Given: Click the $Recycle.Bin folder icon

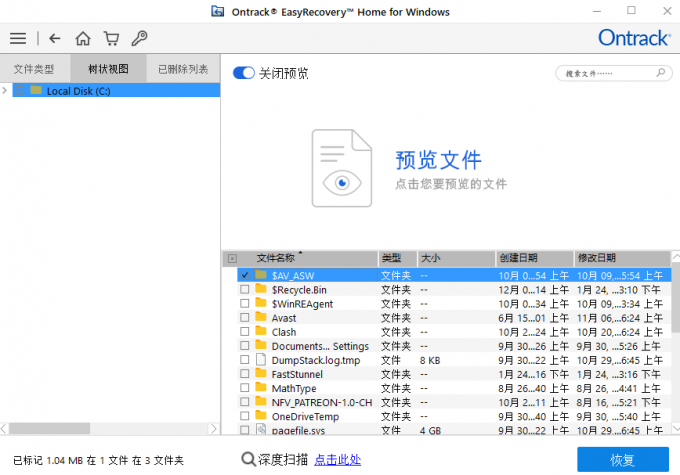Looking at the screenshot, I should (261, 289).
